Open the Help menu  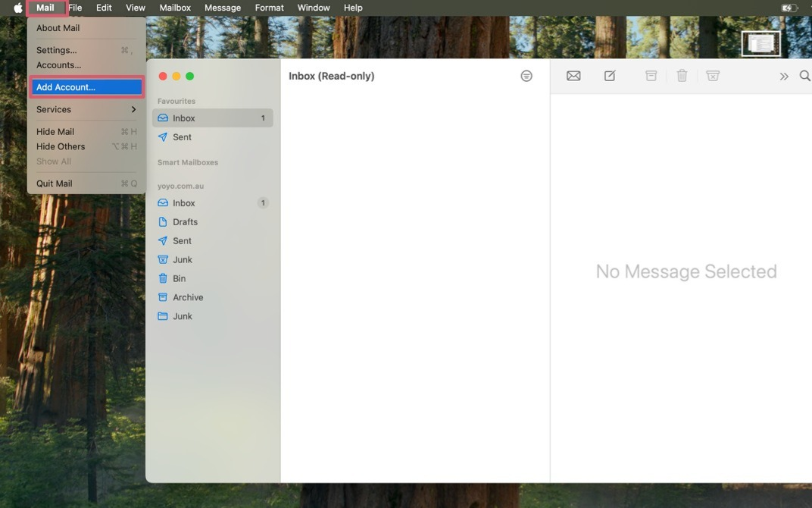(x=353, y=8)
